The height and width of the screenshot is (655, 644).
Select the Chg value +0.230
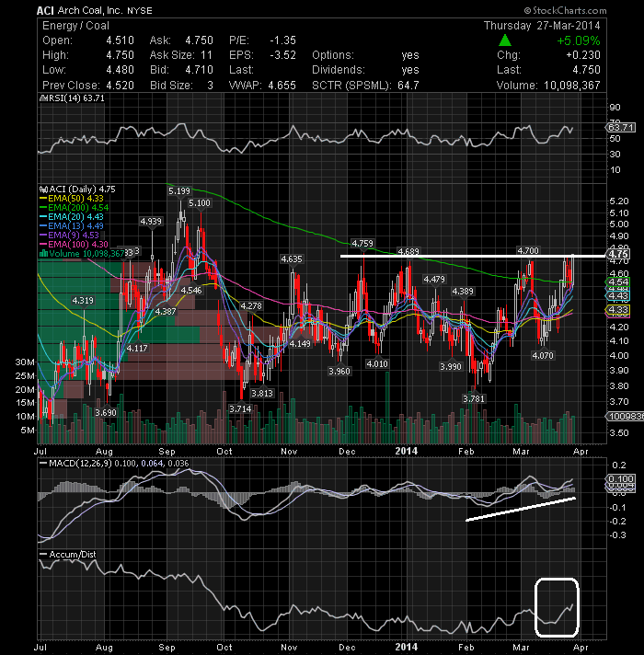(583, 55)
